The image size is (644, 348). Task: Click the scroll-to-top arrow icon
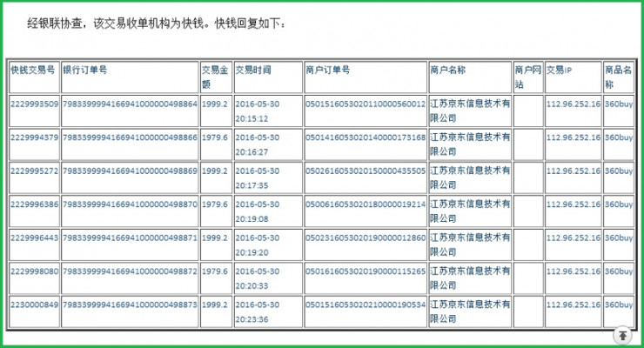[622, 335]
